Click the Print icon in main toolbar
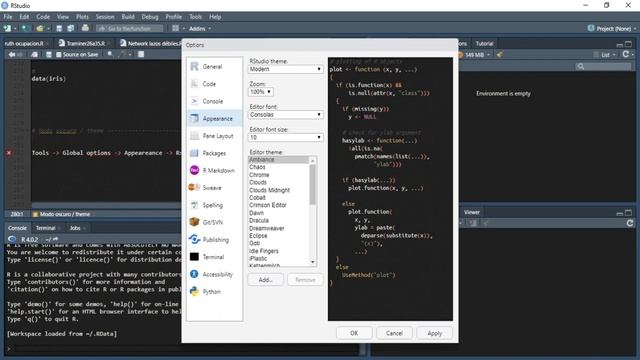This screenshot has height=360, width=640. (85, 28)
